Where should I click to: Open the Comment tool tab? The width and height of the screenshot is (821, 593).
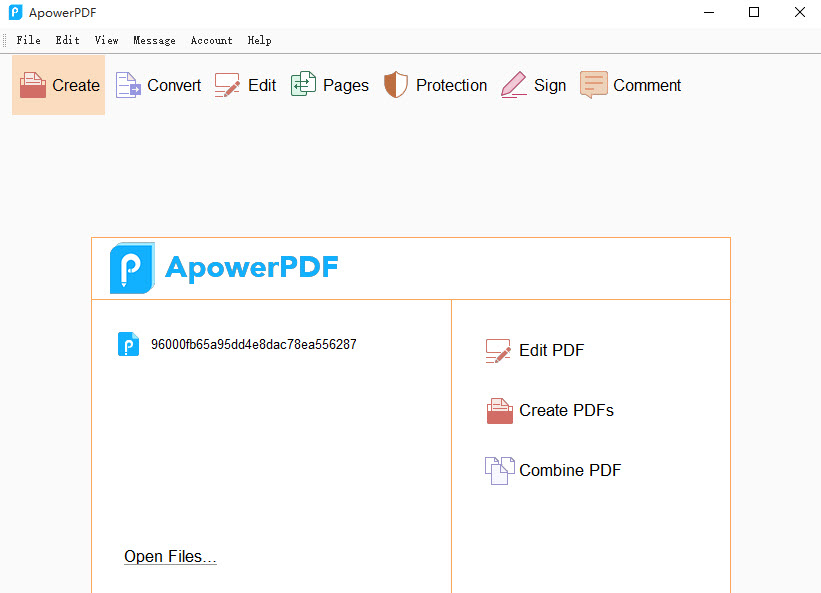[x=630, y=85]
